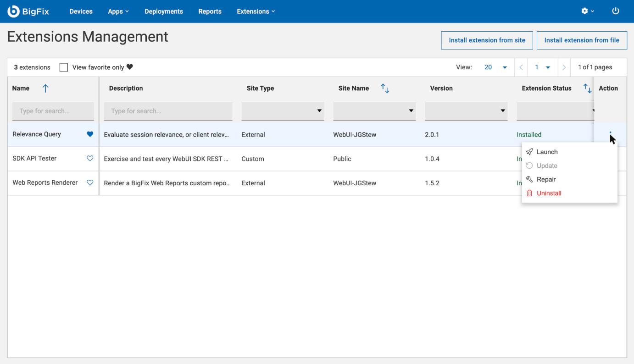Open Site Type filter dropdown
Screen dimensions: 634x364
coord(283,111)
